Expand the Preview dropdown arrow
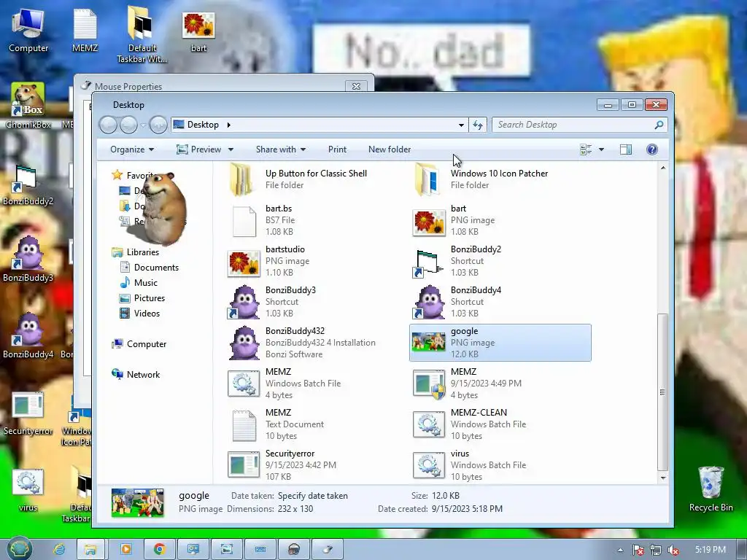747x560 pixels. (x=231, y=149)
